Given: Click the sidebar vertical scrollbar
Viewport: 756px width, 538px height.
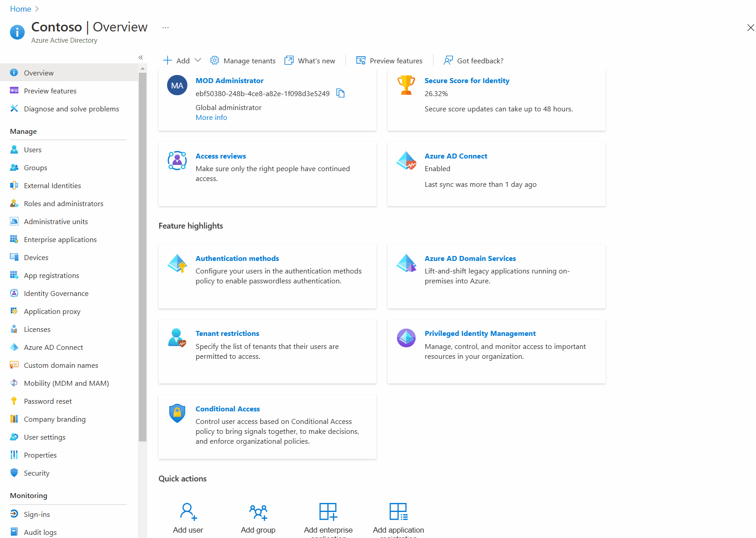Looking at the screenshot, I should [x=143, y=257].
